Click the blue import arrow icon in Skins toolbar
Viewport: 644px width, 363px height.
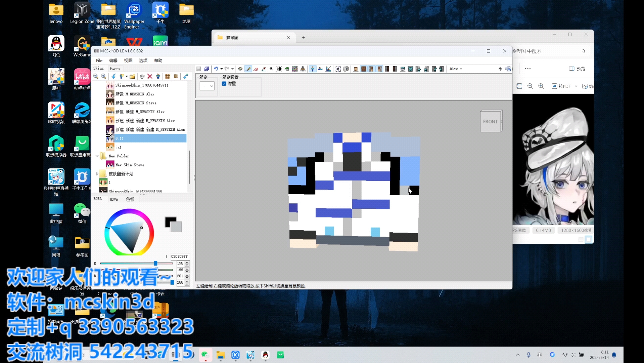coord(114,77)
